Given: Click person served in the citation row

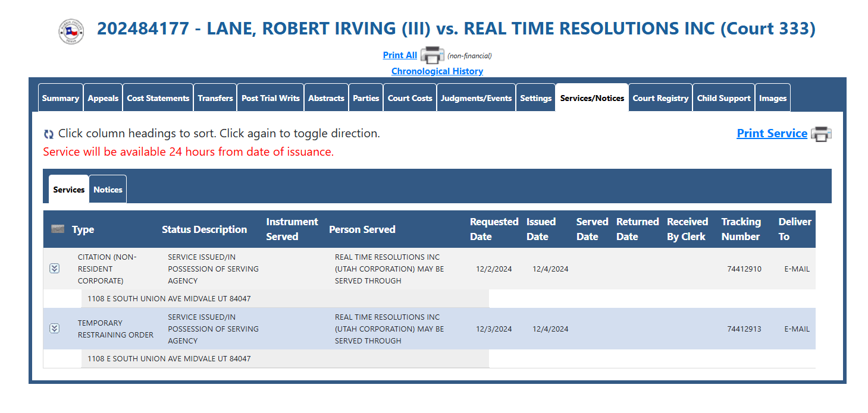Looking at the screenshot, I should pyautogui.click(x=389, y=269).
